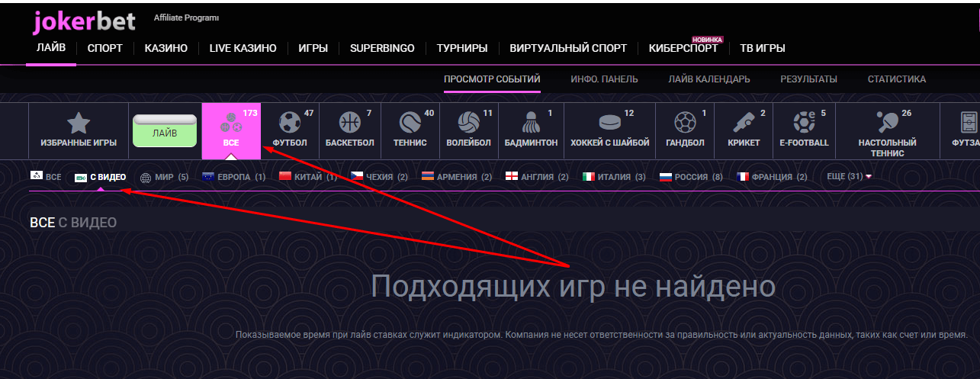Switch to ИНФО. ПАНЕЛЬ tab
This screenshot has height=379, width=980.
click(604, 79)
